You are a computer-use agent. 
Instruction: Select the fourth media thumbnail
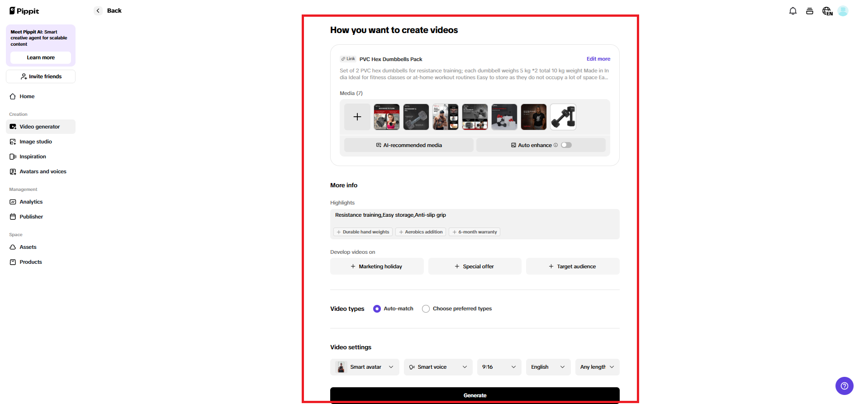pos(475,117)
